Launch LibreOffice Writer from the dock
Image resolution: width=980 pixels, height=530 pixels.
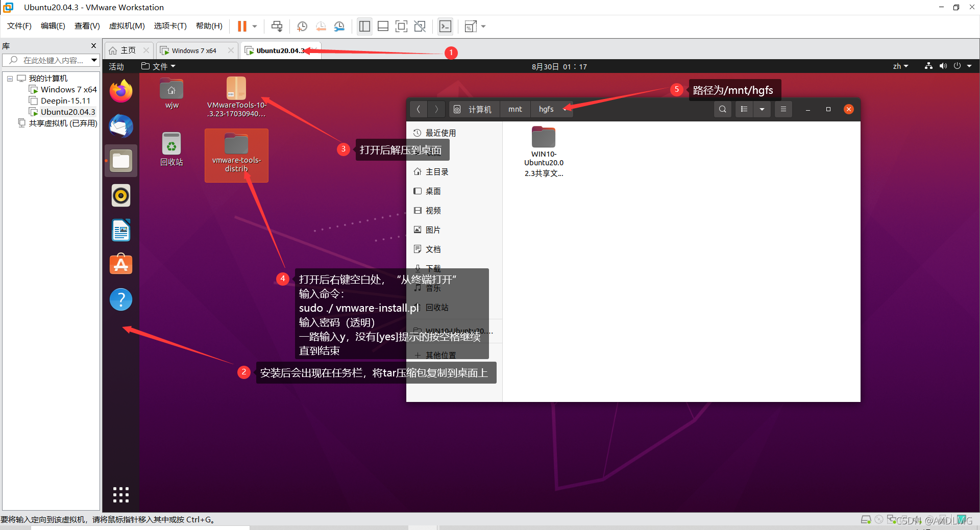121,230
